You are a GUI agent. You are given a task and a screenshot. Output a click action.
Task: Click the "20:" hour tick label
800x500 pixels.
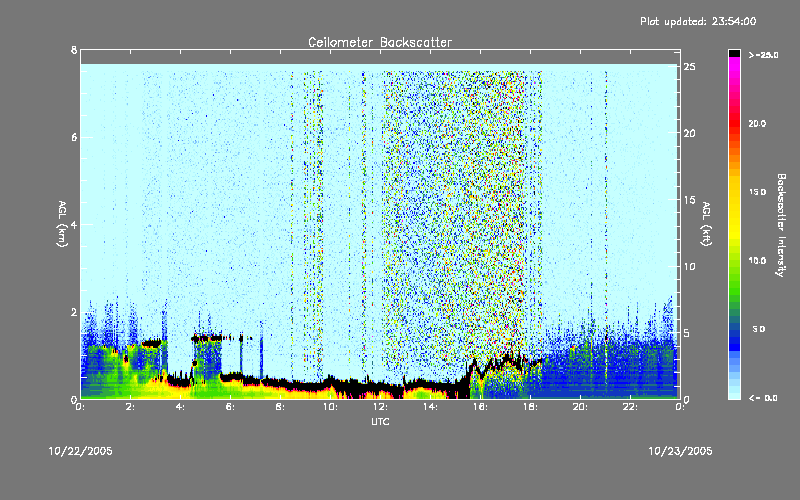(580, 407)
